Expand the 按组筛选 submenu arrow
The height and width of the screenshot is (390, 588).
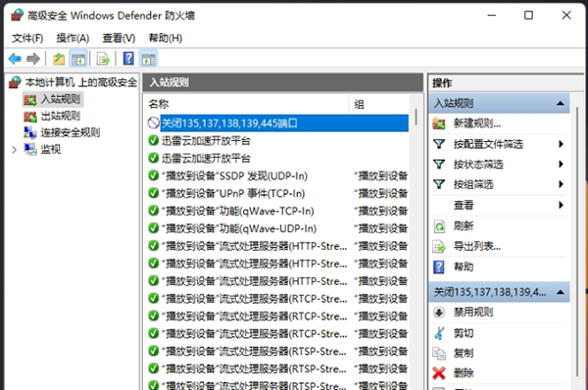(x=561, y=184)
